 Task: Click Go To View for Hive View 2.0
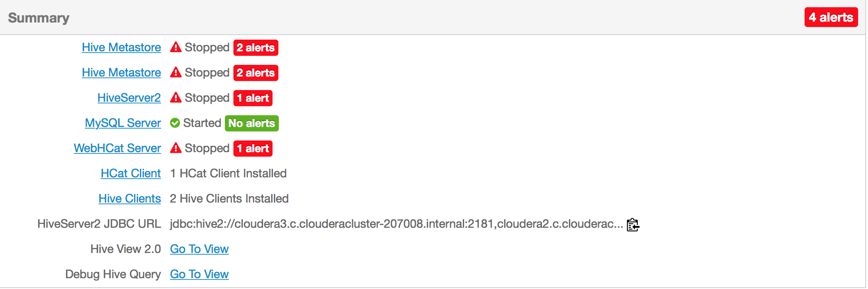199,249
